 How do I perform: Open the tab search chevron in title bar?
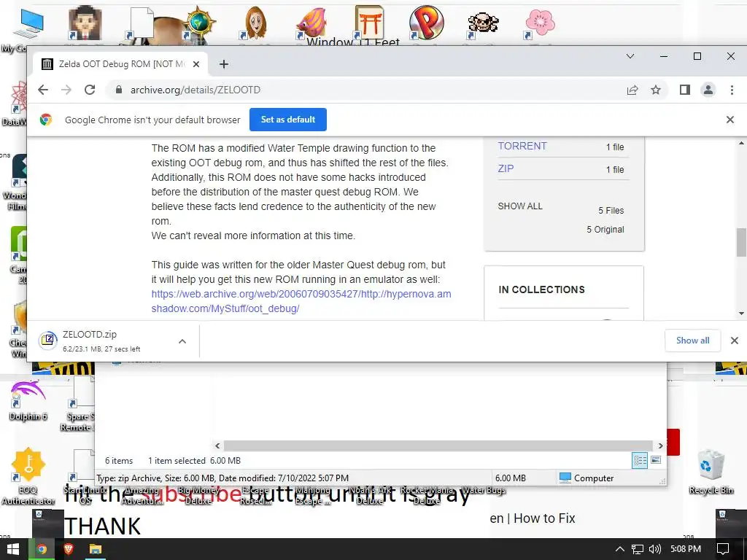tap(630, 56)
